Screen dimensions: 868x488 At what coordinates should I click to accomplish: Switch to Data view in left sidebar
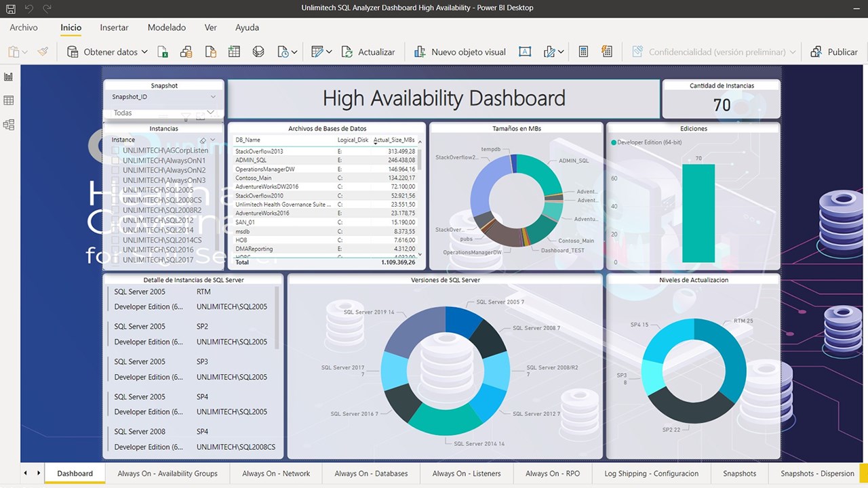[x=9, y=100]
